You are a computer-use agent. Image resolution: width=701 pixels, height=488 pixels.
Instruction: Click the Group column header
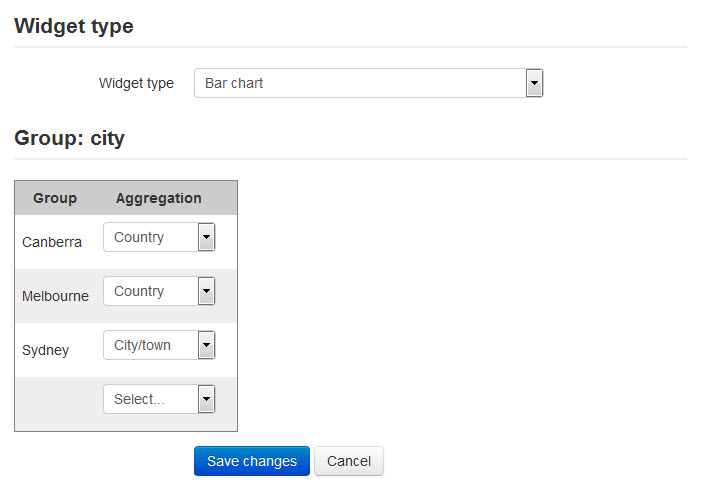55,198
